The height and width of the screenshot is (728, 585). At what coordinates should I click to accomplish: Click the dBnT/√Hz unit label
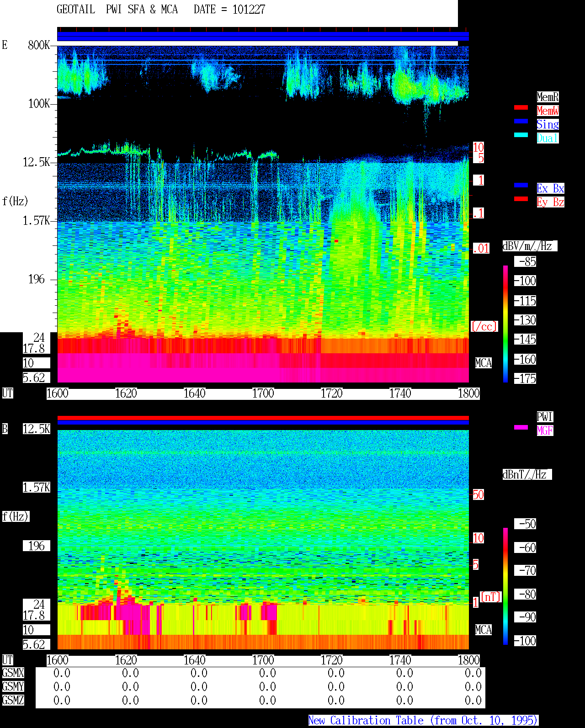[527, 474]
